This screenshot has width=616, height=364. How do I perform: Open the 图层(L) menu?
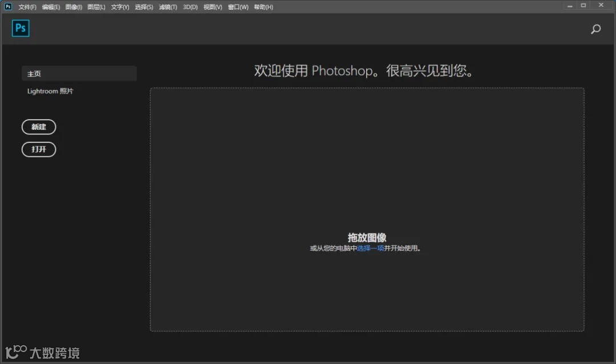point(96,7)
